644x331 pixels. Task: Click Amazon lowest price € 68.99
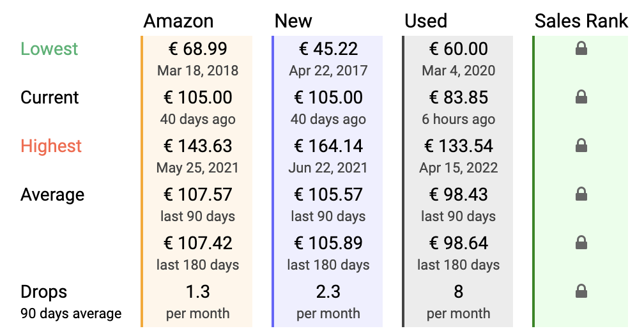tap(197, 49)
